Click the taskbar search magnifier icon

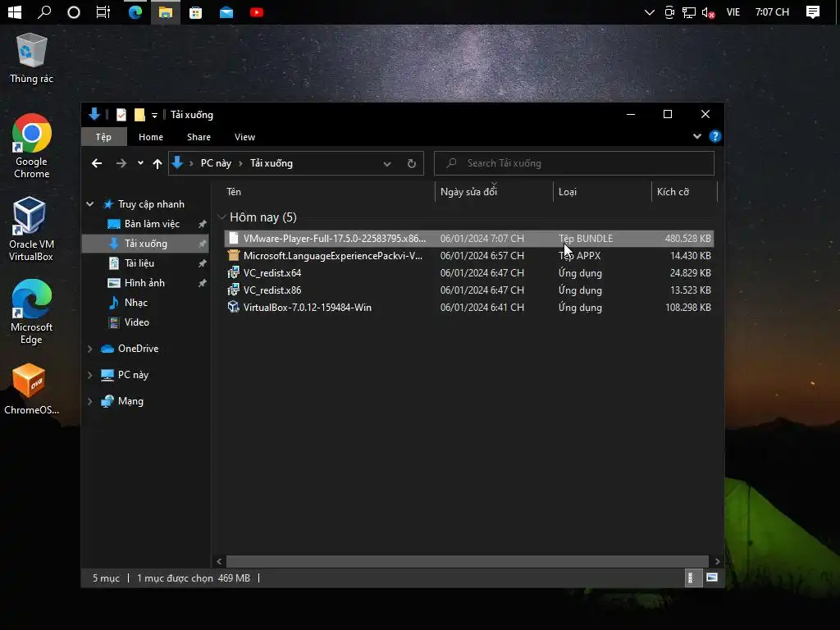point(44,11)
